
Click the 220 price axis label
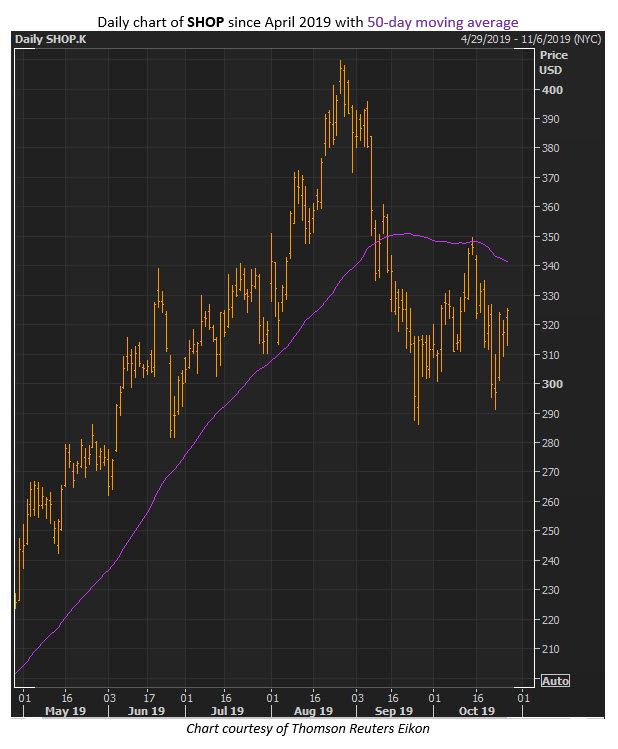550,620
